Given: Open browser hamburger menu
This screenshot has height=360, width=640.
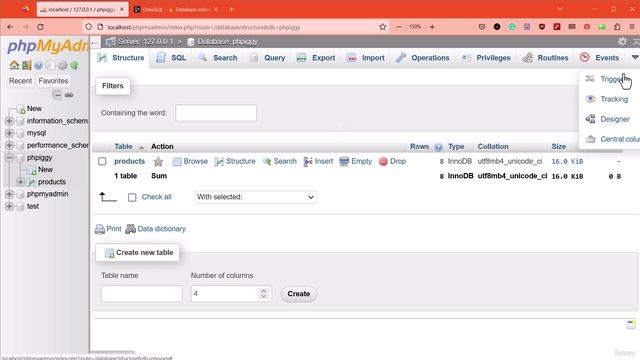Looking at the screenshot, I should (x=632, y=27).
